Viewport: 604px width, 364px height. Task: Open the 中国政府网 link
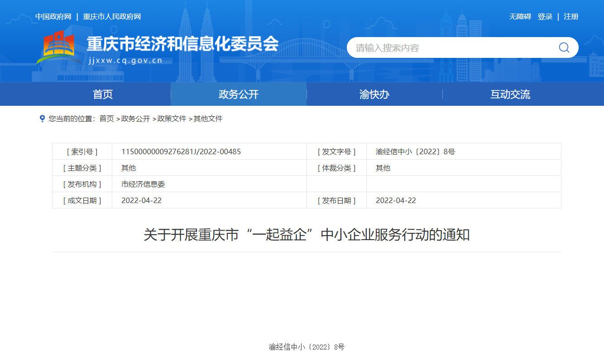53,17
